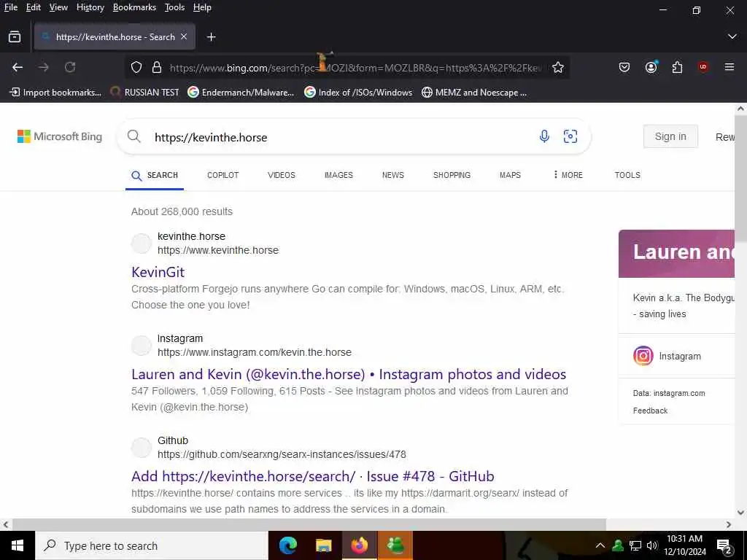This screenshot has height=560, width=747.
Task: Click the horizontal scrollbar
Action: tap(309, 524)
